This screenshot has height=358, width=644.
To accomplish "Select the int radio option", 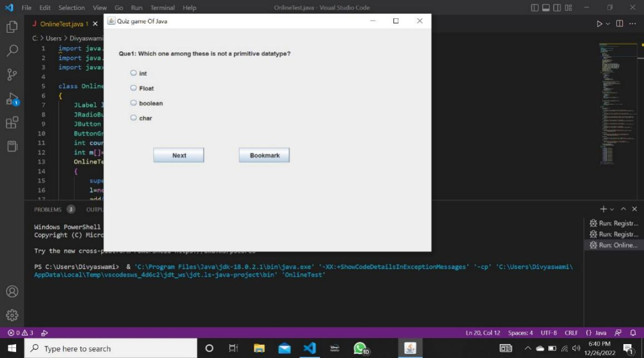I will click(x=133, y=73).
